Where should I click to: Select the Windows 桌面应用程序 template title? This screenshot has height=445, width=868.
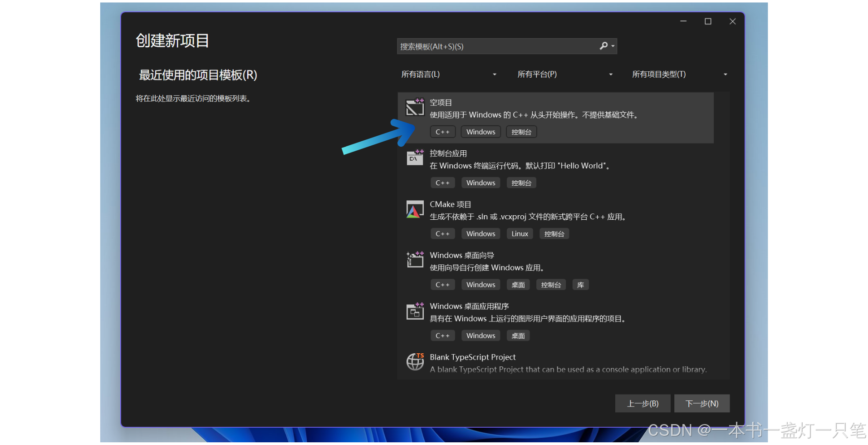(469, 306)
